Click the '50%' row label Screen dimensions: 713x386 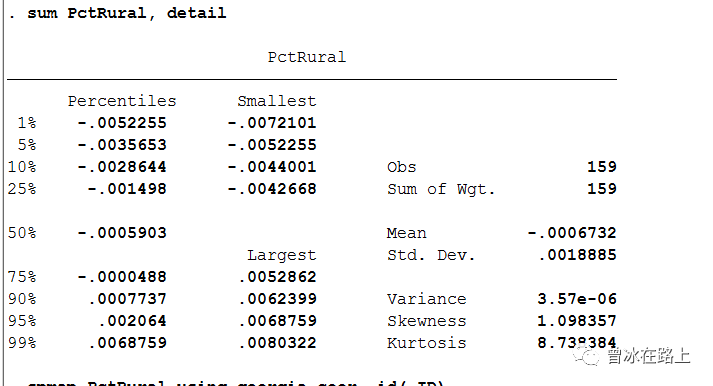pyautogui.click(x=22, y=233)
